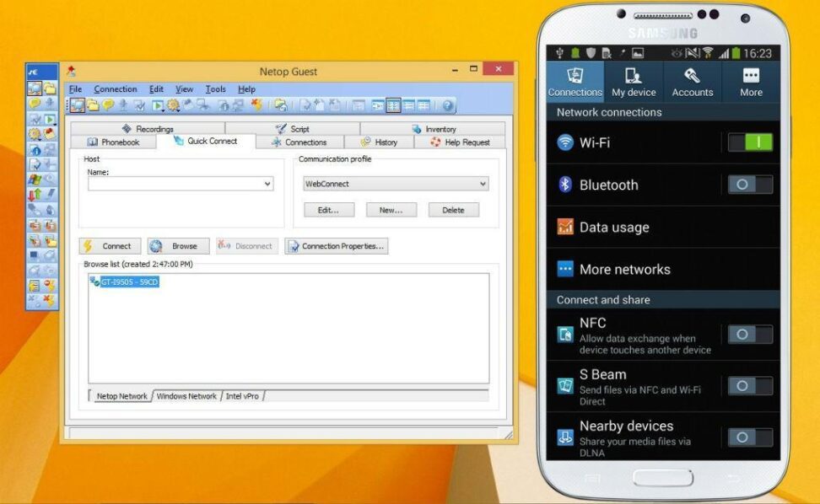Click the green Run Program toolbar icon

(x=157, y=105)
